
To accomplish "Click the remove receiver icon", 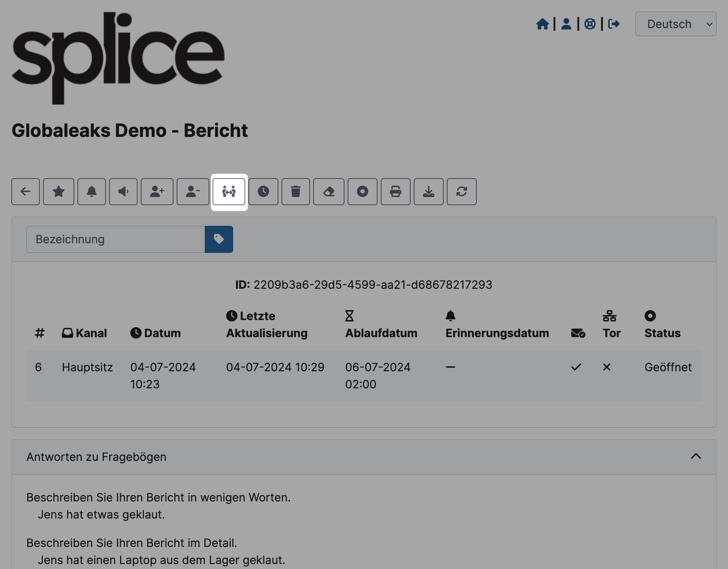I will [x=191, y=191].
